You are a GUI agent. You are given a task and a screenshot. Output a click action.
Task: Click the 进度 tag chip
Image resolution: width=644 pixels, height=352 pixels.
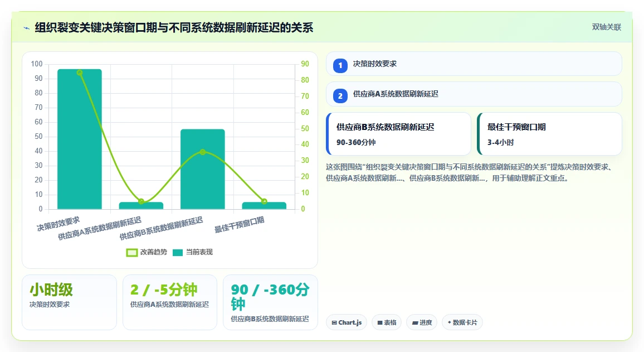[x=422, y=322]
